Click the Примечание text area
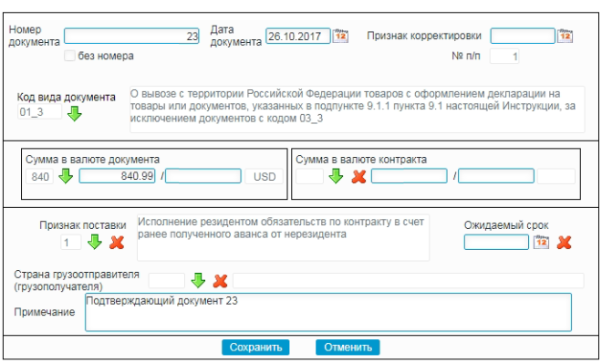Screen dimensions: 602x364 click(328, 312)
